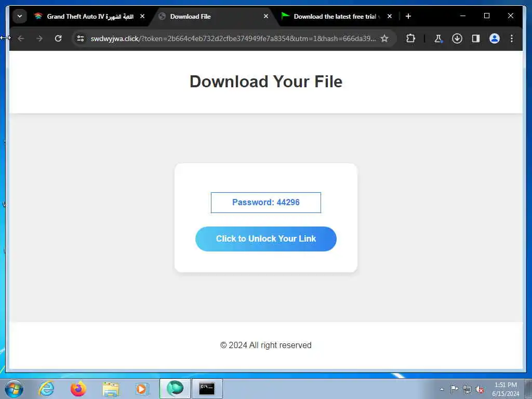Bookmark this page with star icon
Screen dimensions: 532x399
pos(384,38)
